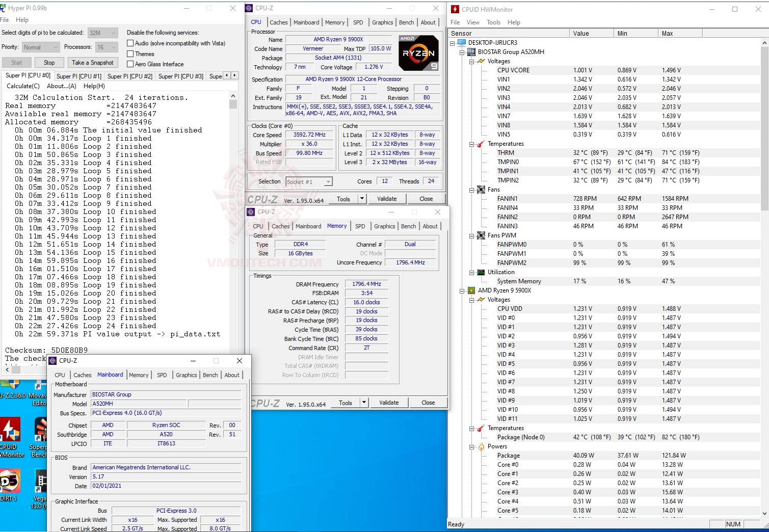
Task: Click the Voltages icon under BIOSTAR Group A520MH
Action: pyautogui.click(x=481, y=61)
